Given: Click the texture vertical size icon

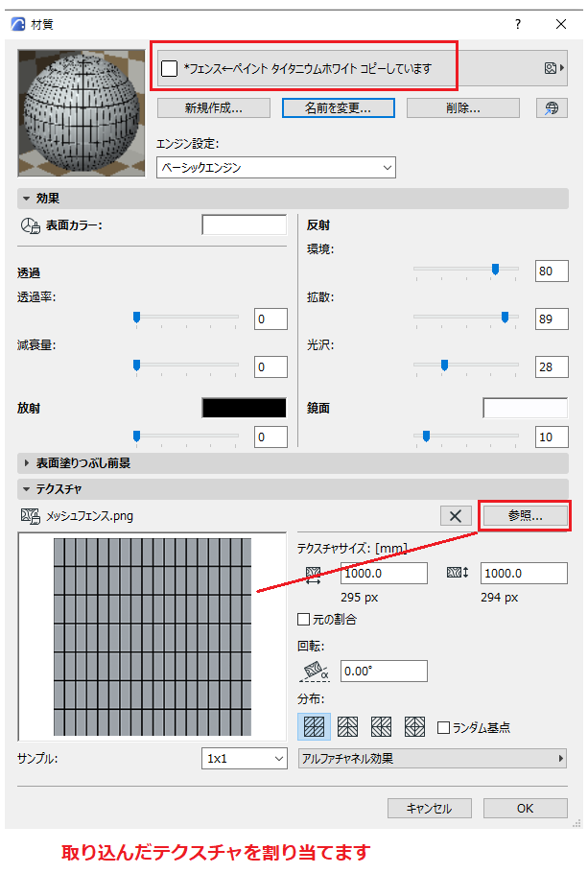Looking at the screenshot, I should 458,573.
